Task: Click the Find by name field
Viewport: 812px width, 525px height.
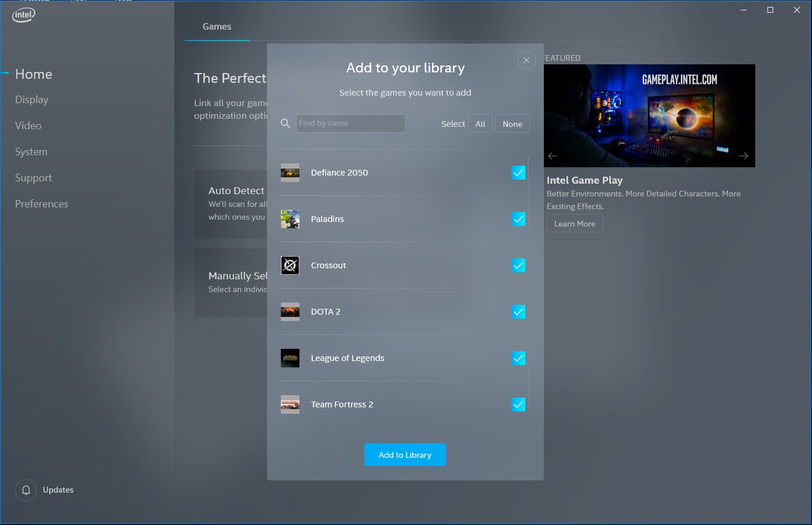Action: (x=351, y=123)
